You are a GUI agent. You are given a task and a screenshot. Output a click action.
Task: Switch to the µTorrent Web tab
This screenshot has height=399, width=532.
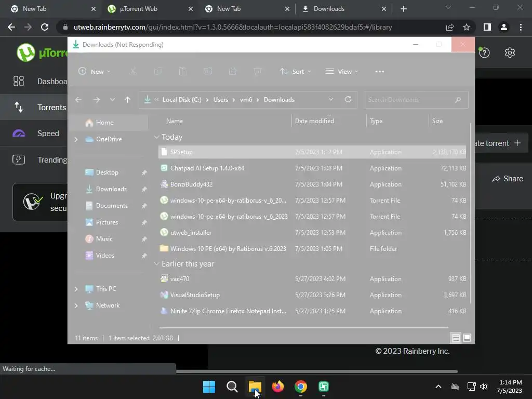[150, 9]
